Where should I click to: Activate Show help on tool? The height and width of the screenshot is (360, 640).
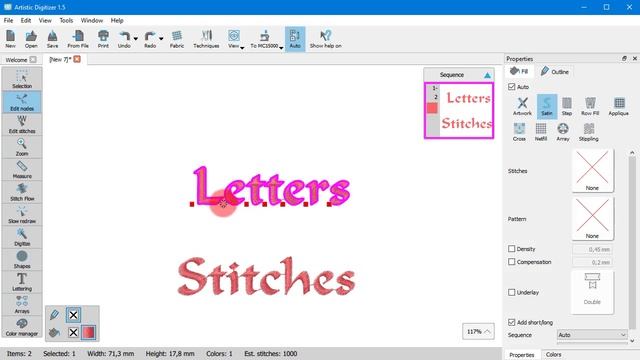pyautogui.click(x=325, y=39)
